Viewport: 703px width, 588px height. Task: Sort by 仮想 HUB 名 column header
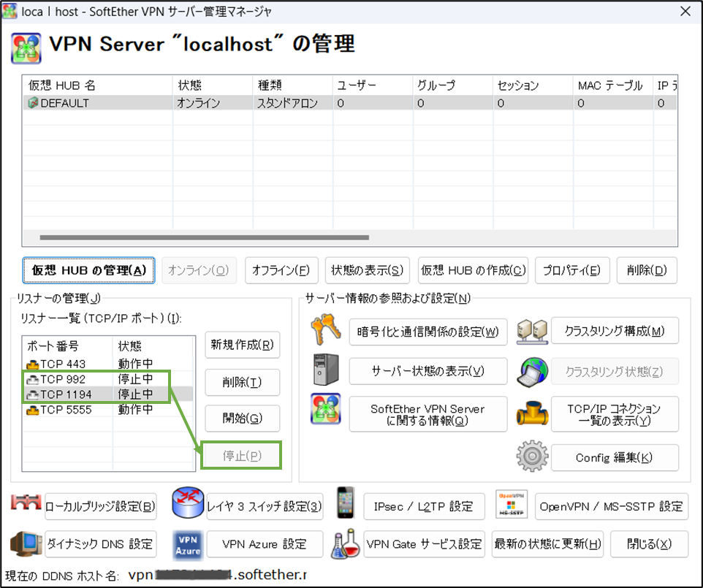pos(97,85)
